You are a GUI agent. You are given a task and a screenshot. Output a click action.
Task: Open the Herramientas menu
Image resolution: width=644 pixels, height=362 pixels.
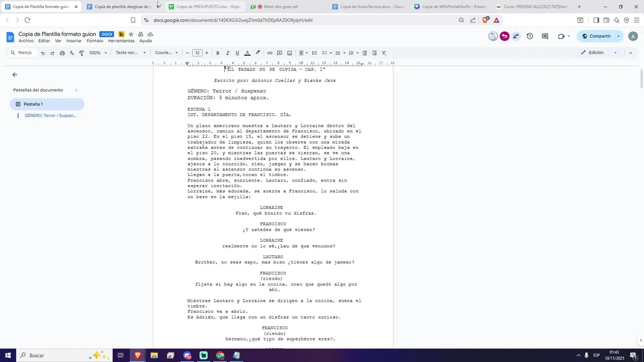click(x=121, y=41)
